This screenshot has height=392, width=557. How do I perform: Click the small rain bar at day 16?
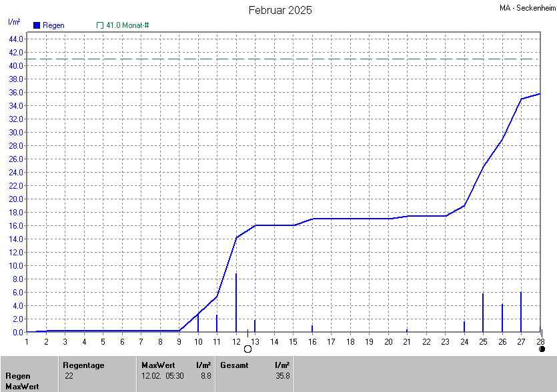[x=312, y=328]
